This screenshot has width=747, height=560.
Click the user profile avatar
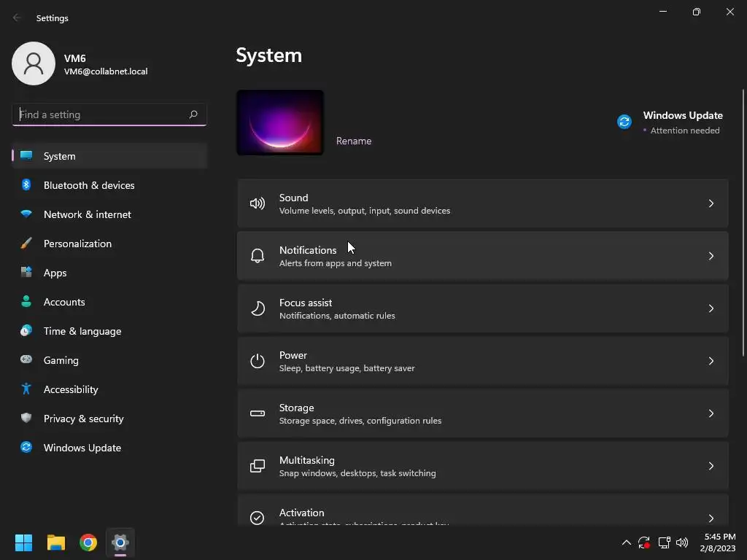(x=34, y=63)
